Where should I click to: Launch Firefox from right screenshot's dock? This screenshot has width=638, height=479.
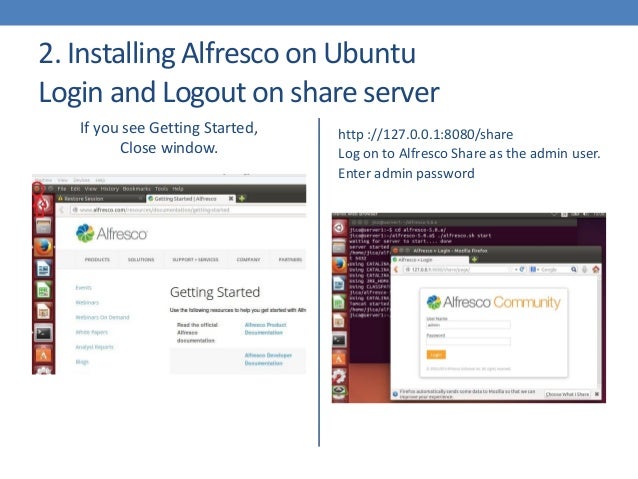click(339, 265)
